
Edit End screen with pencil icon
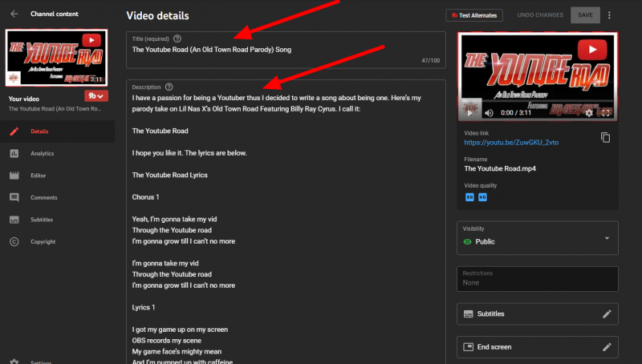tap(607, 347)
